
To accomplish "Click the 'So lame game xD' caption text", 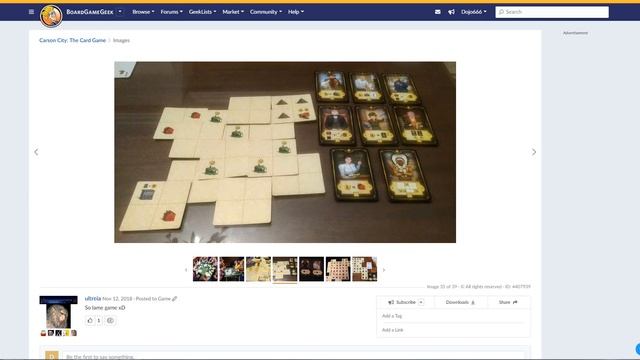I will pyautogui.click(x=105, y=308).
